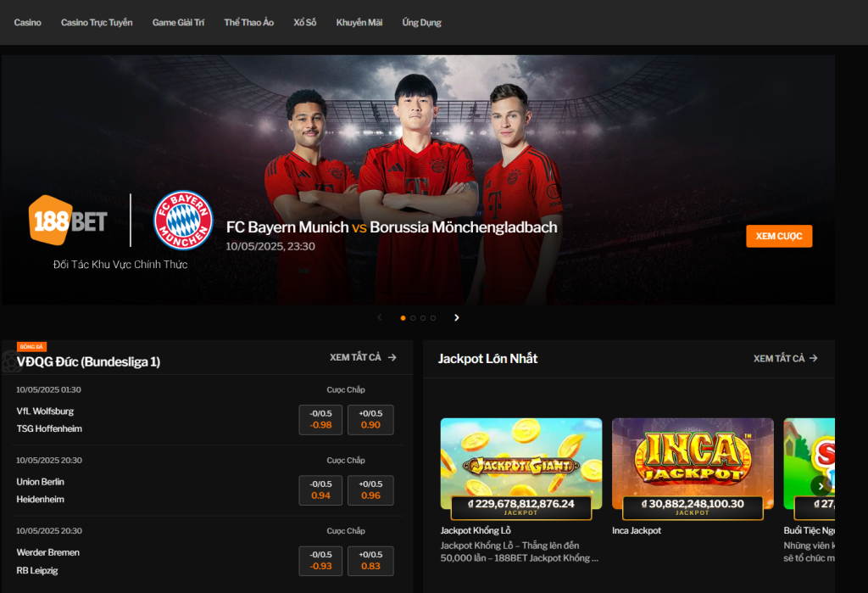The width and height of the screenshot is (868, 593).
Task: Select Thể Thao Ảo menu
Action: 249,23
